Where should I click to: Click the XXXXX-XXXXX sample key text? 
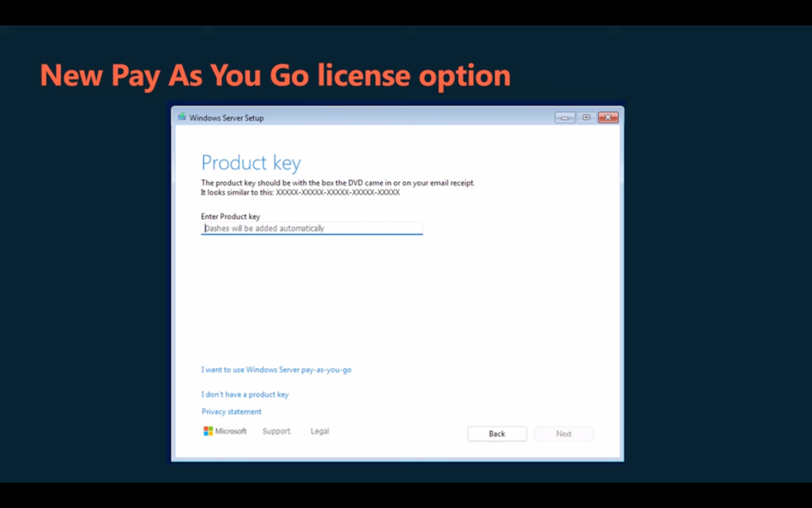[338, 192]
